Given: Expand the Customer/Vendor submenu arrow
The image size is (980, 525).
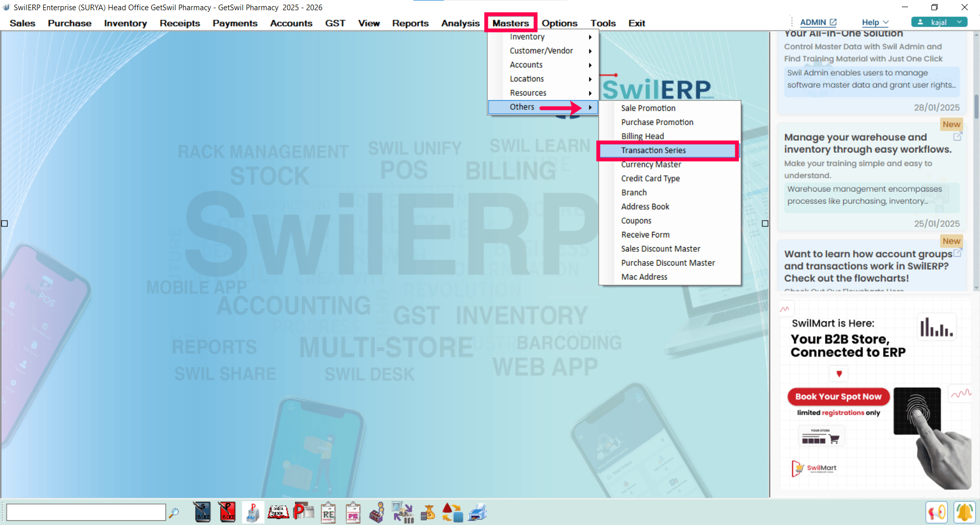Looking at the screenshot, I should pyautogui.click(x=590, y=51).
